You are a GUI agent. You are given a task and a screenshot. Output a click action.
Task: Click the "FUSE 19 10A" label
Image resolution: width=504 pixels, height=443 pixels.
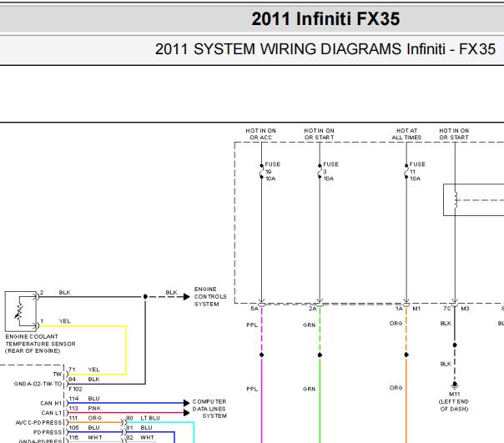pyautogui.click(x=272, y=171)
